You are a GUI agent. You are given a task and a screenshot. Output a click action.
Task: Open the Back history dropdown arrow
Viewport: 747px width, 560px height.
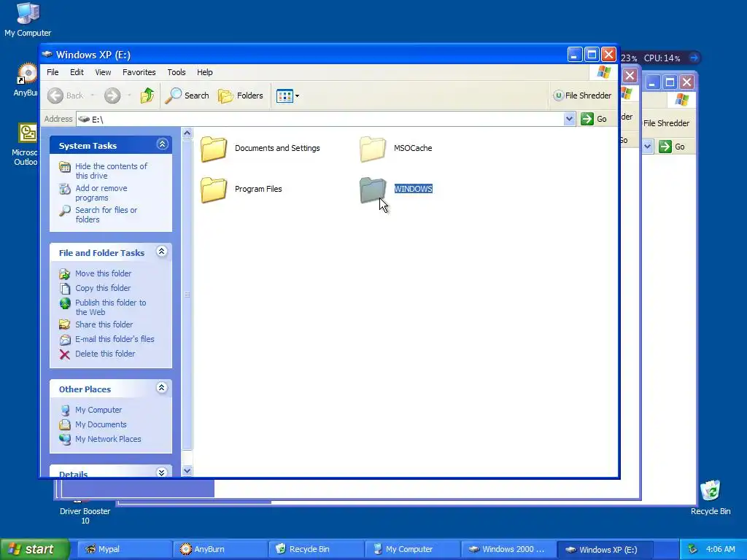coord(93,96)
